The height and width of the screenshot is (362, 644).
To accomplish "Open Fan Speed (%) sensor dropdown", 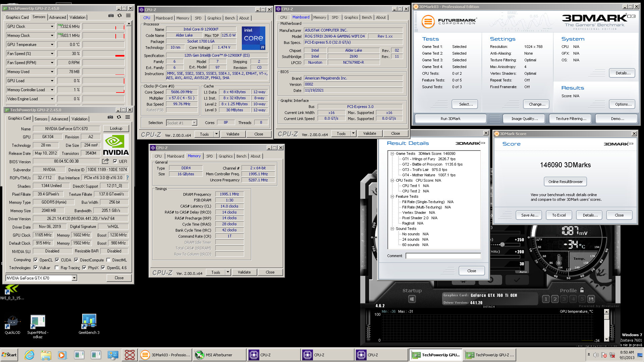I will click(x=52, y=53).
